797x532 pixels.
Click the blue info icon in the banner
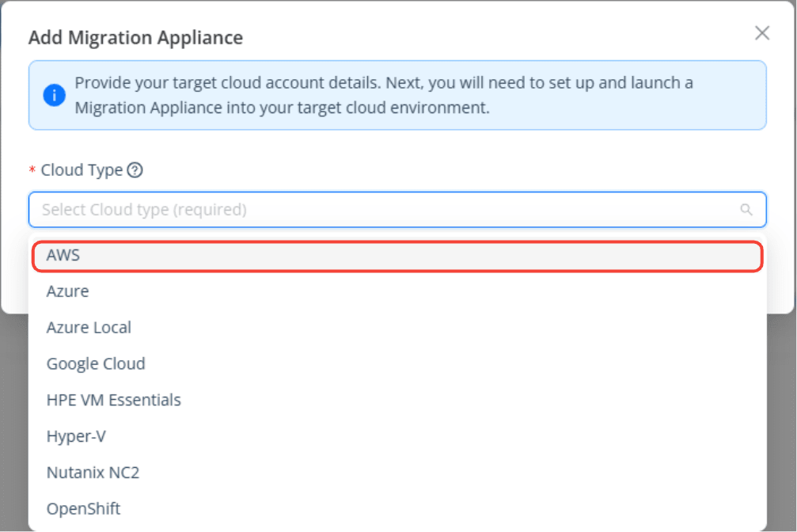[55, 95]
